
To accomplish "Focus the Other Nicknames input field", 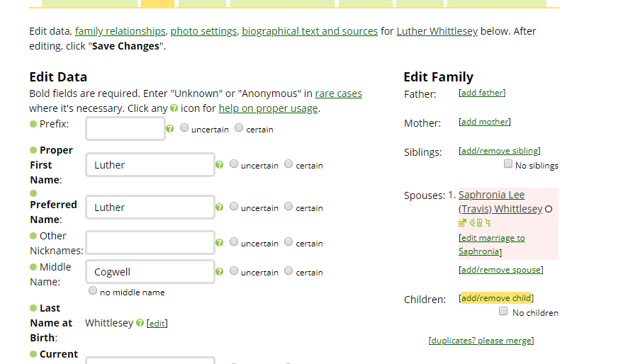I will pyautogui.click(x=150, y=242).
